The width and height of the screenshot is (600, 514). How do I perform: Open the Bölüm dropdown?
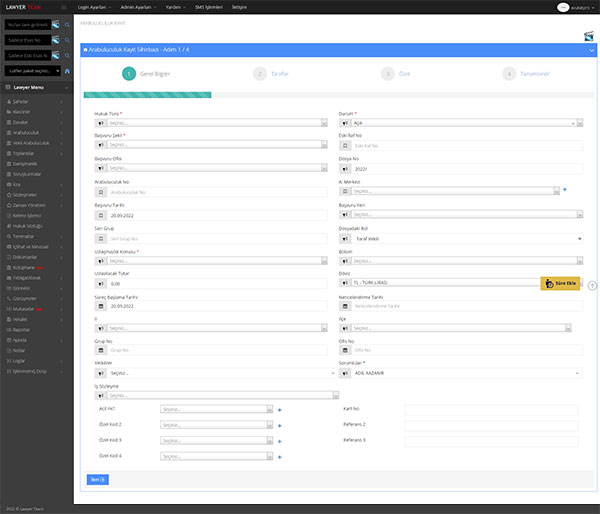click(x=467, y=261)
